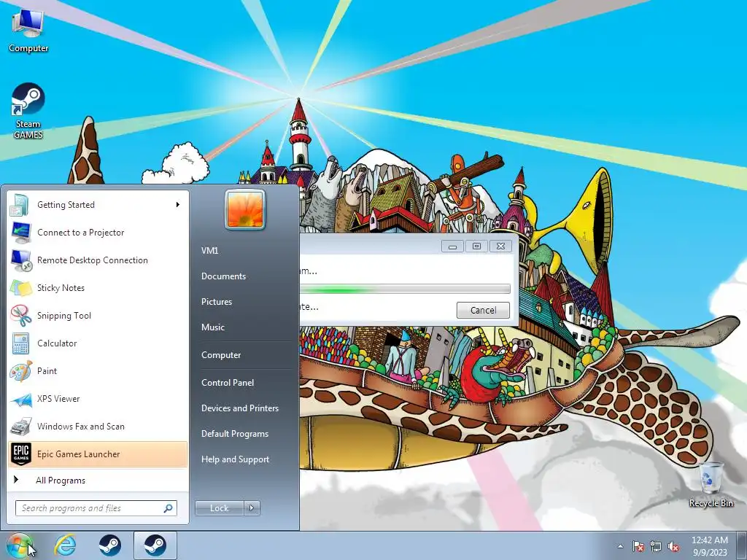Click the Show desktop strip
Viewport: 747px width, 560px height.
click(741, 545)
